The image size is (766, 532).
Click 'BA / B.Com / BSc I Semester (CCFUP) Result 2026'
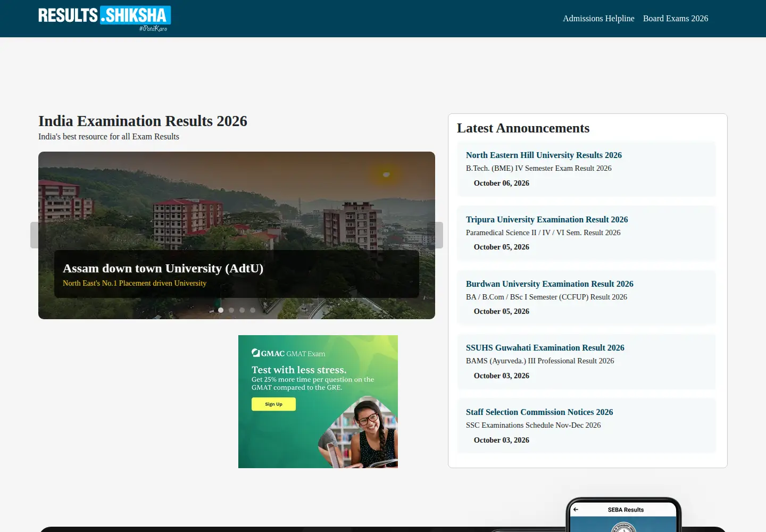coord(546,297)
